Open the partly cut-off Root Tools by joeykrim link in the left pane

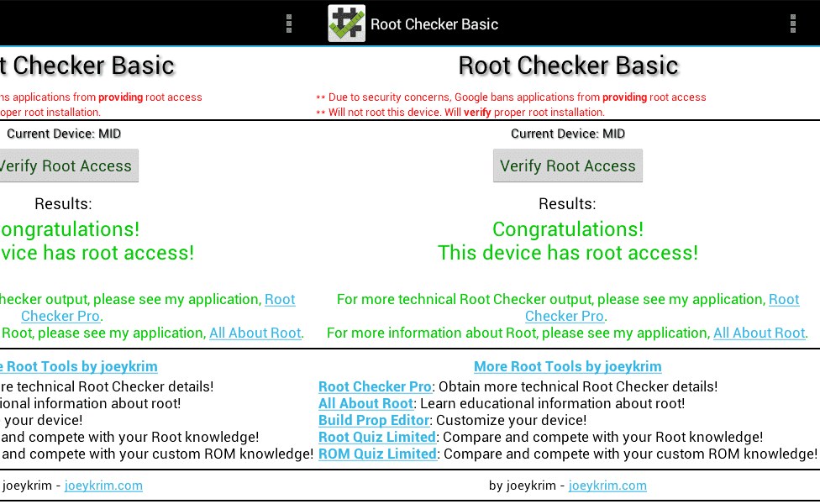click(x=79, y=366)
